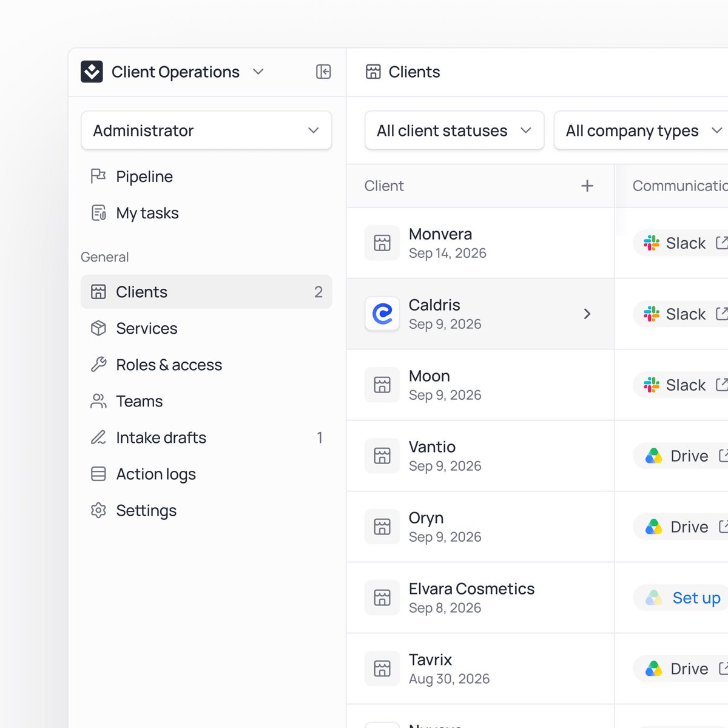Add a client with the plus icon

click(x=587, y=186)
